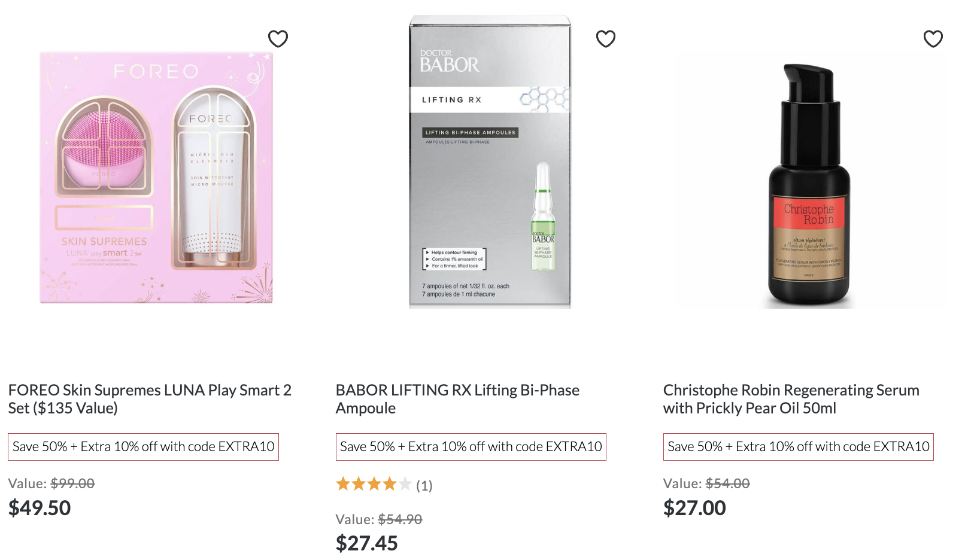Click the EXTRA10 promo badge under FOREO set

click(x=143, y=447)
